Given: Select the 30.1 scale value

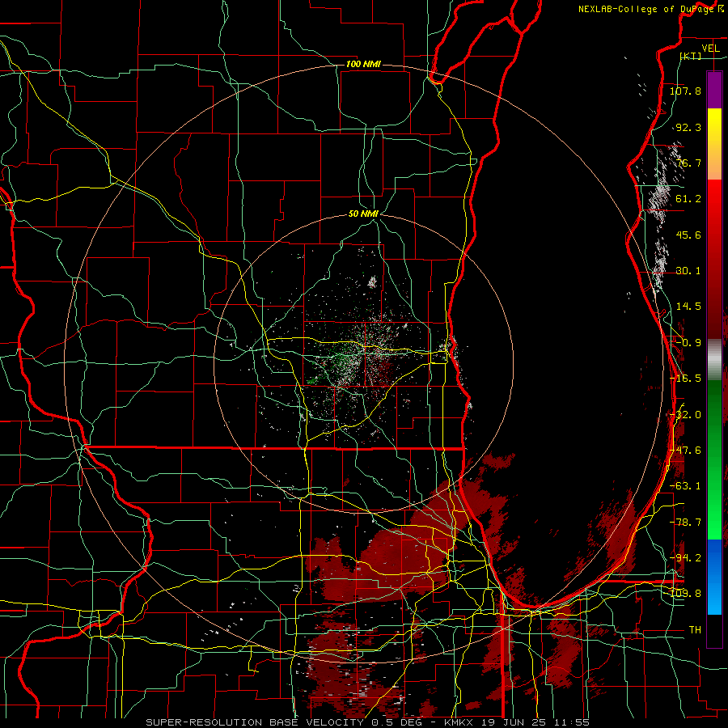Looking at the screenshot, I should (x=688, y=271).
